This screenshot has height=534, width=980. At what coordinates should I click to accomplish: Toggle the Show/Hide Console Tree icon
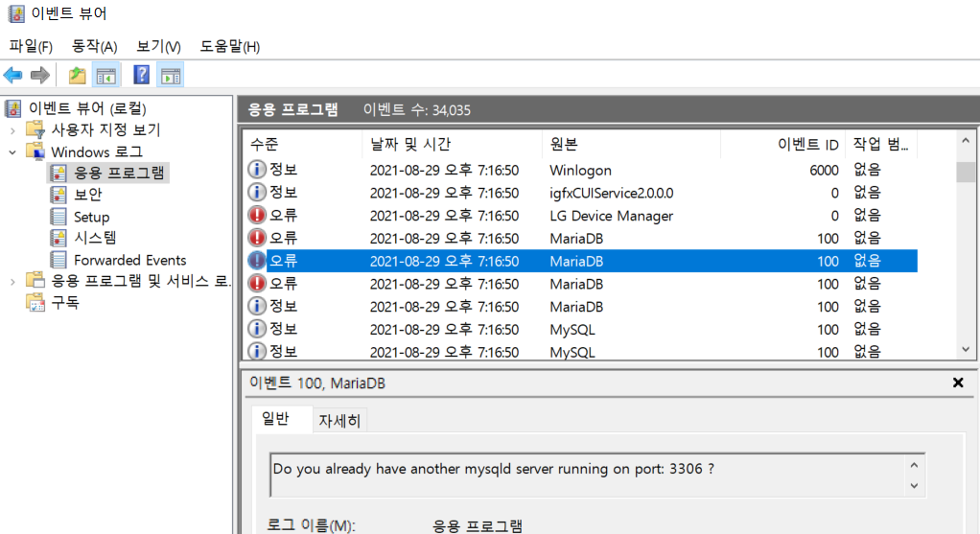106,76
